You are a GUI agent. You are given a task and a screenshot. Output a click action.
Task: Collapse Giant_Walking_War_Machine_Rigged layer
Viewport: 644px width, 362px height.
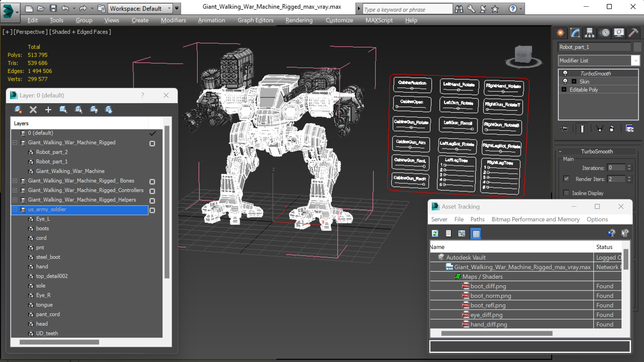(15, 143)
